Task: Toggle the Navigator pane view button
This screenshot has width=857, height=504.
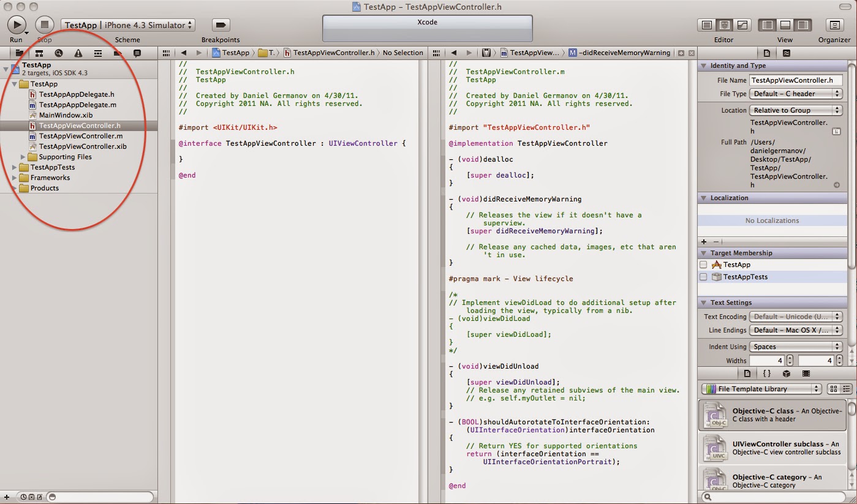Action: click(x=767, y=25)
